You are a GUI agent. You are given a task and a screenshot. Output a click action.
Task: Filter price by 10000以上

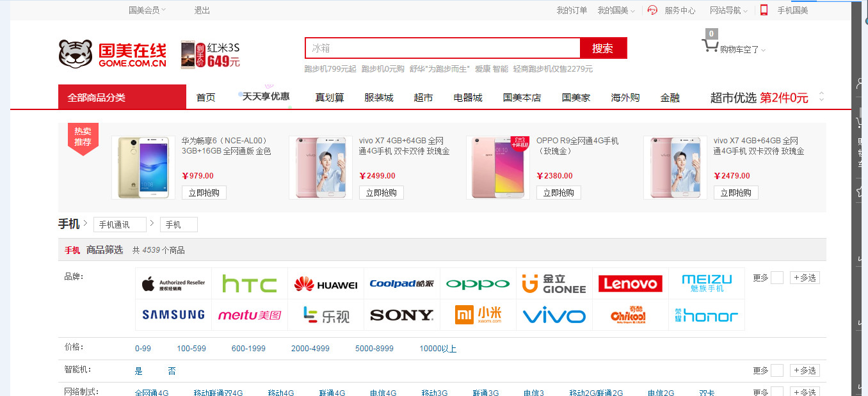click(438, 349)
